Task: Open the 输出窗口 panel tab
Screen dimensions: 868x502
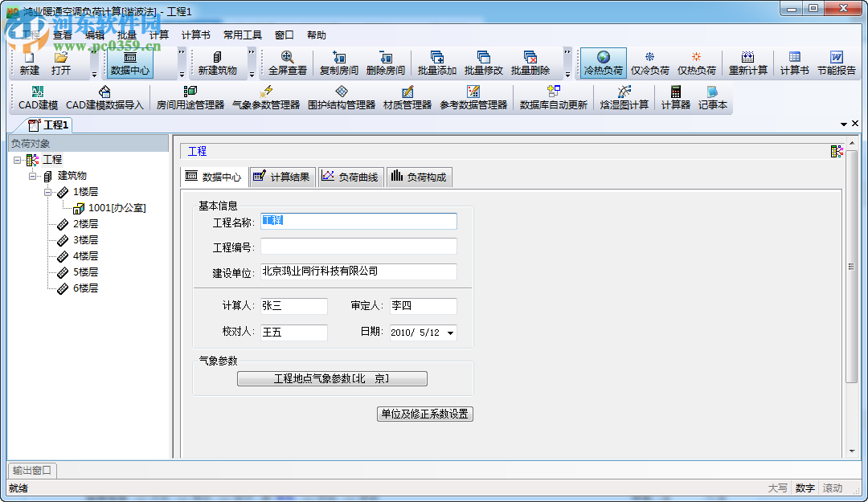Action: click(32, 471)
